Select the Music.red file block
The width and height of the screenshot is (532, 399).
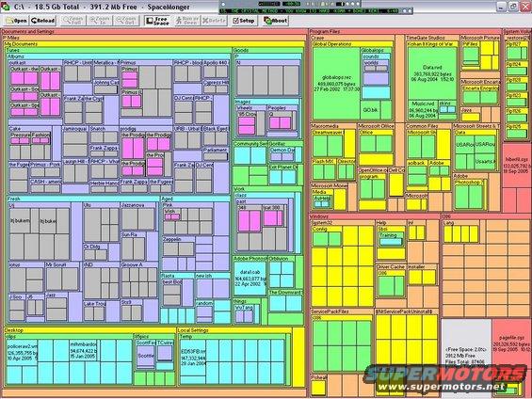tap(423, 109)
